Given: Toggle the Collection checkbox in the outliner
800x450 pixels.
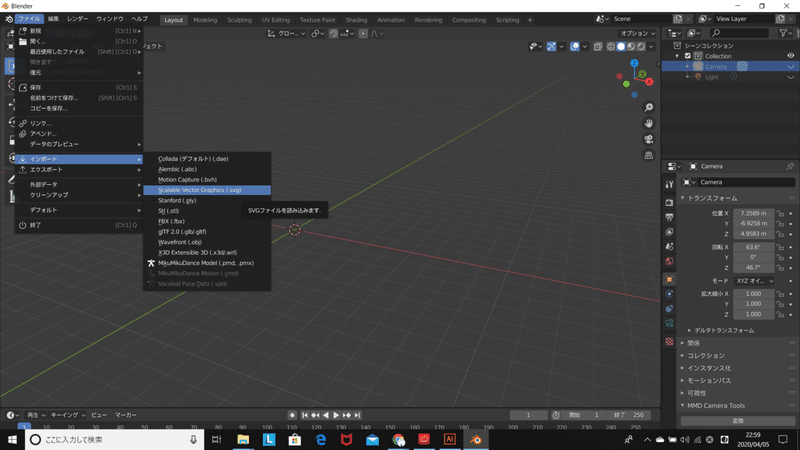Looking at the screenshot, I should (x=688, y=56).
